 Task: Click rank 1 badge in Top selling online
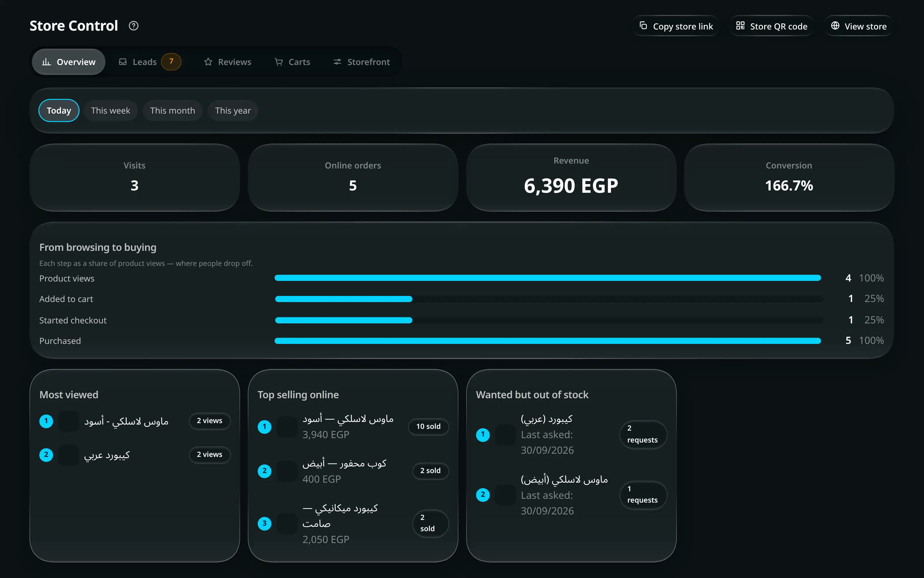click(264, 427)
